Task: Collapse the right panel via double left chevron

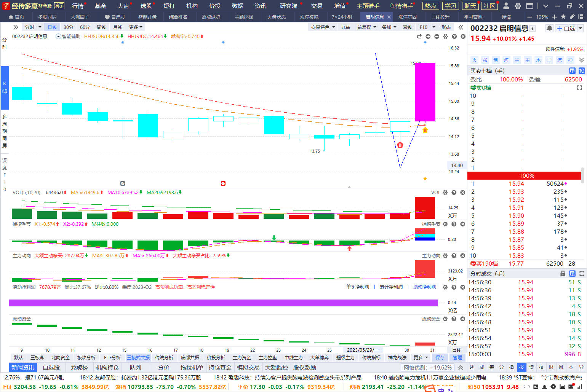Action: coord(461,27)
